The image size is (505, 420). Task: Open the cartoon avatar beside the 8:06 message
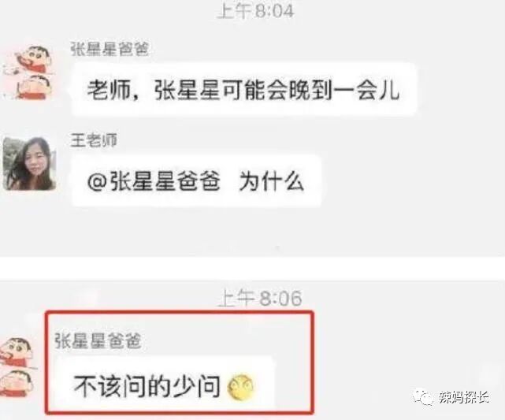[17, 367]
